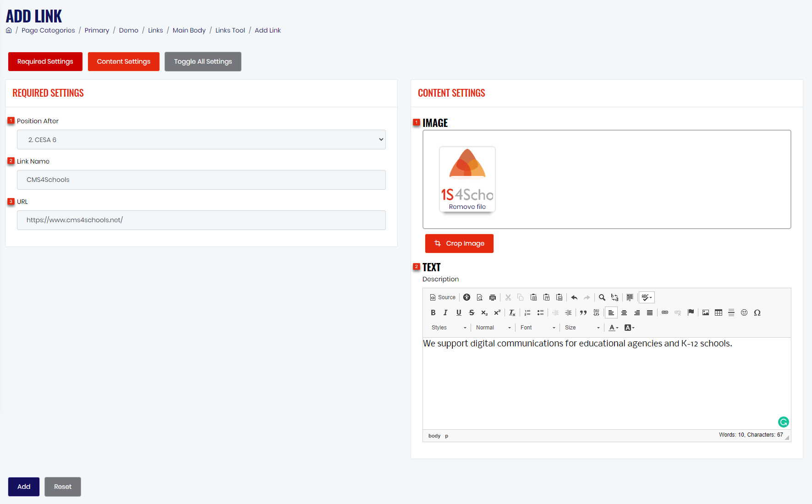
Task: Show the Content Settings panel
Action: [124, 61]
